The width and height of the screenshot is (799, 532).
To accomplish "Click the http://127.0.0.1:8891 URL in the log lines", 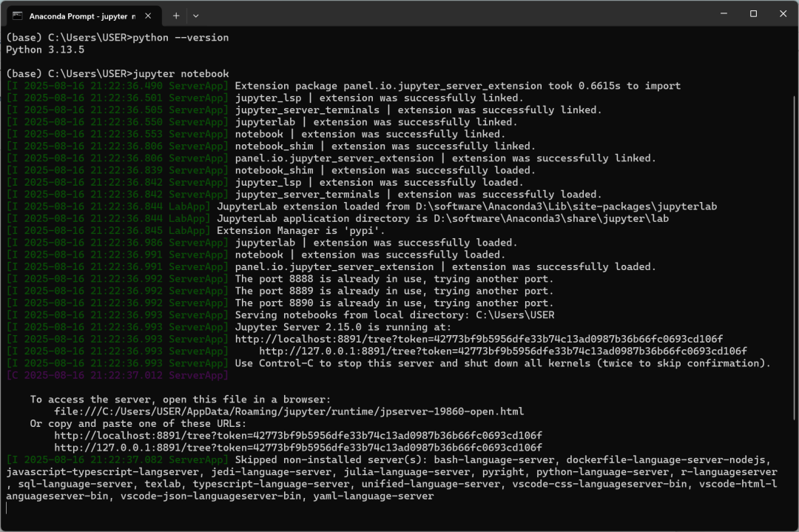I will click(502, 351).
